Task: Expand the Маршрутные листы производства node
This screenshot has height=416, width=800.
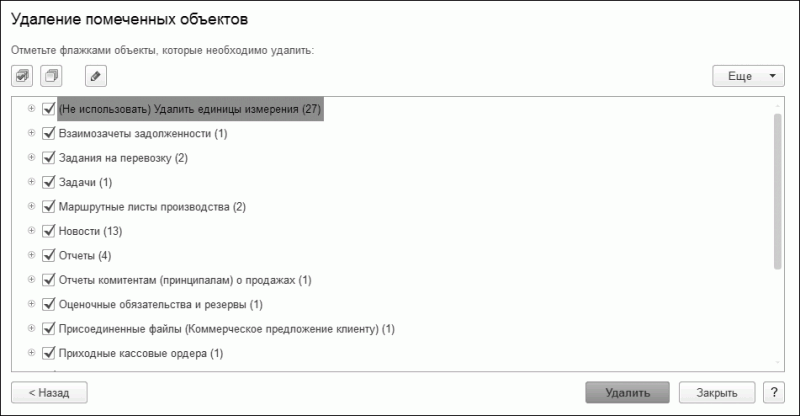Action: point(32,207)
